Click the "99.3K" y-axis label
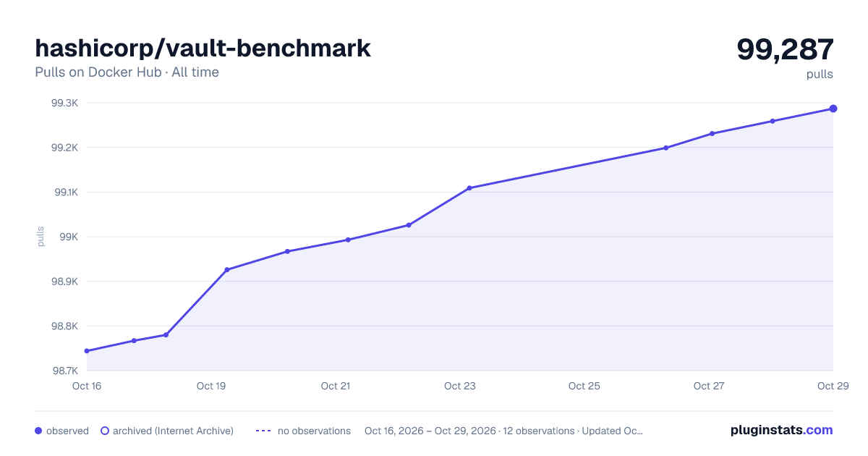The image size is (868, 456). point(64,103)
